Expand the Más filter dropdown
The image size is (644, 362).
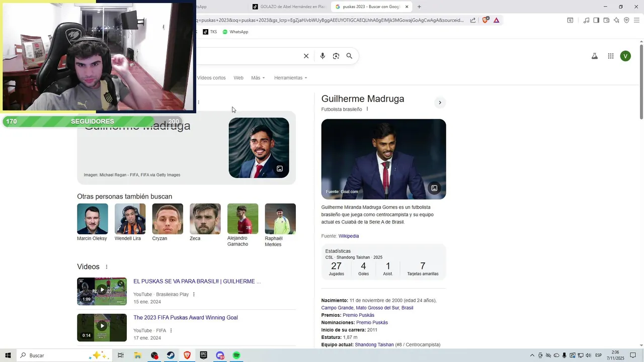click(258, 78)
